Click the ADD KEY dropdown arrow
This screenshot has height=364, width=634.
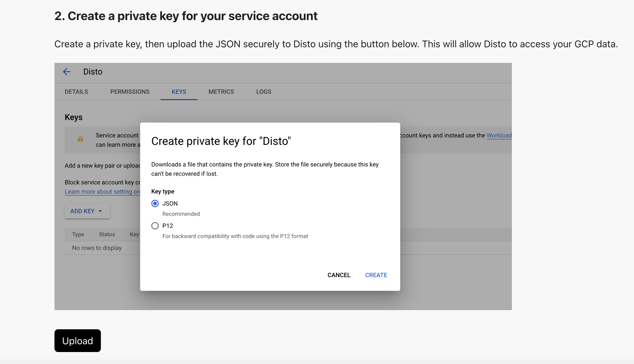[x=100, y=211]
